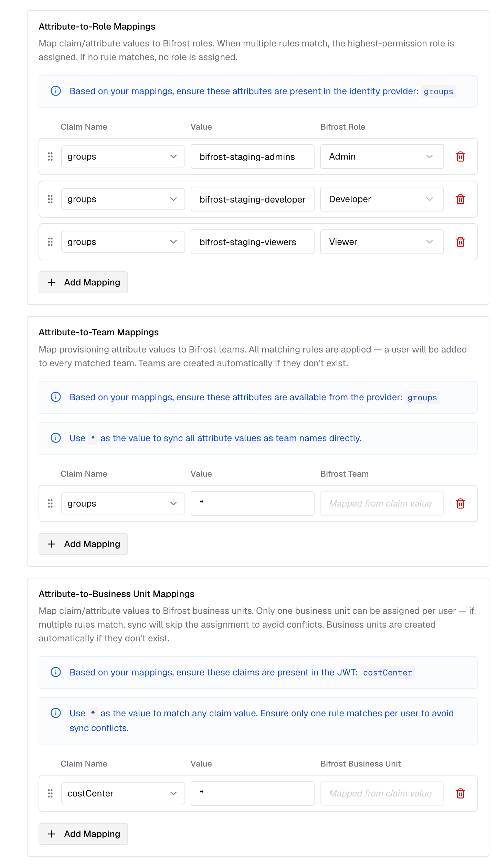The width and height of the screenshot is (497, 868).
Task: Edit the asterisk value field in Team Mappings
Action: coord(253,504)
